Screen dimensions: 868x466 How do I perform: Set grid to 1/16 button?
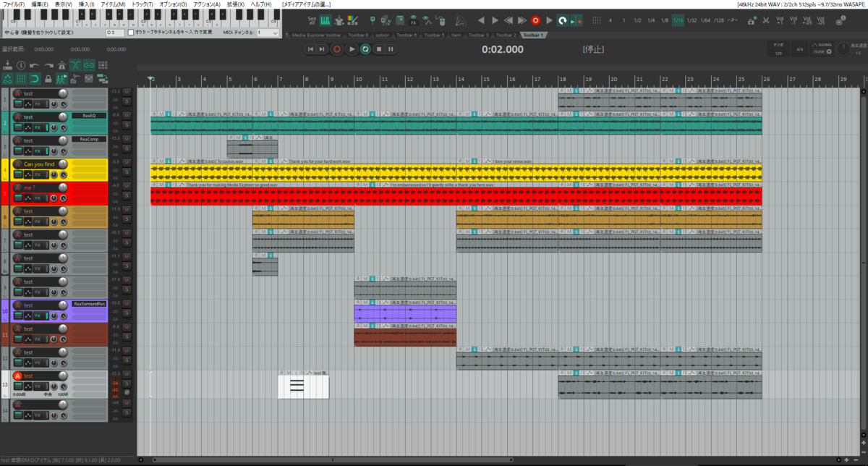678,20
